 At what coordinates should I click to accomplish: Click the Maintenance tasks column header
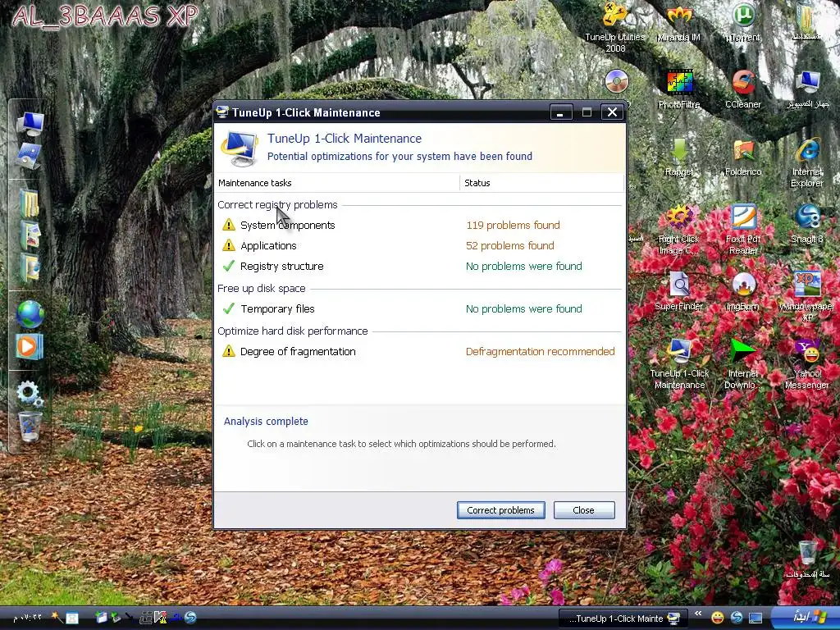tap(337, 183)
